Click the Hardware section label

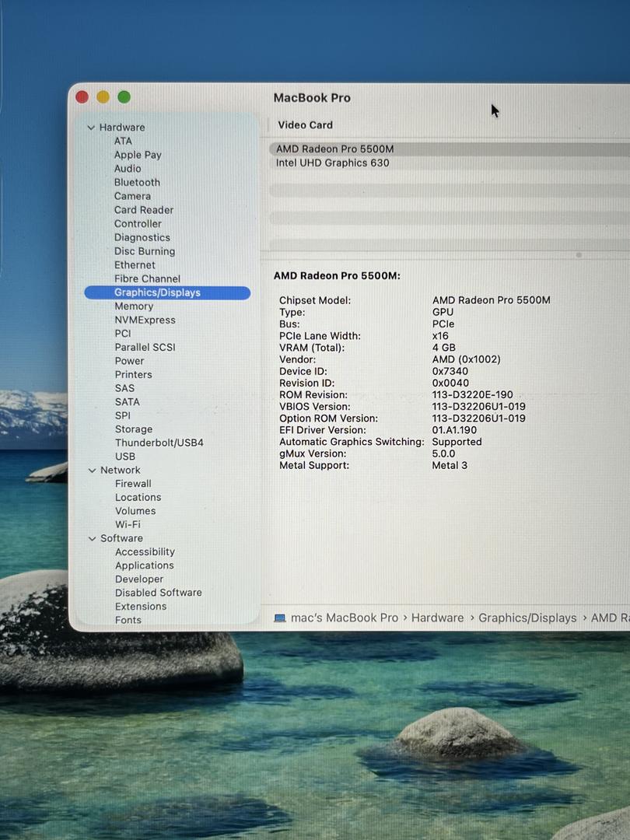pos(122,128)
